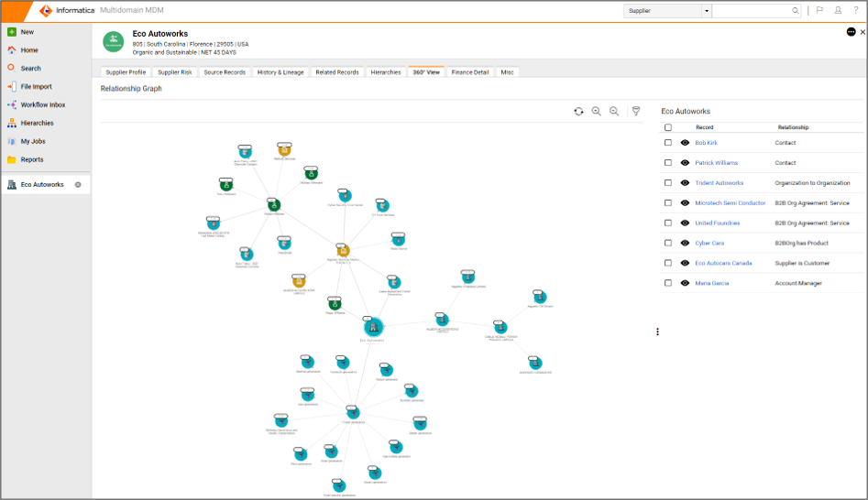Toggle the eye icon for Trident Autoworks
Image resolution: width=868 pixels, height=500 pixels.
click(685, 183)
